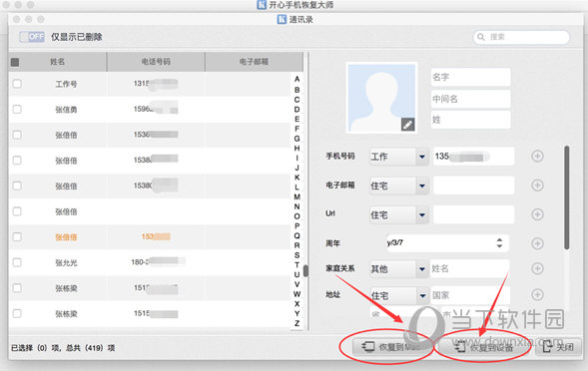The image size is (588, 371).
Task: Click the 恢复到设备 button
Action: [x=484, y=347]
